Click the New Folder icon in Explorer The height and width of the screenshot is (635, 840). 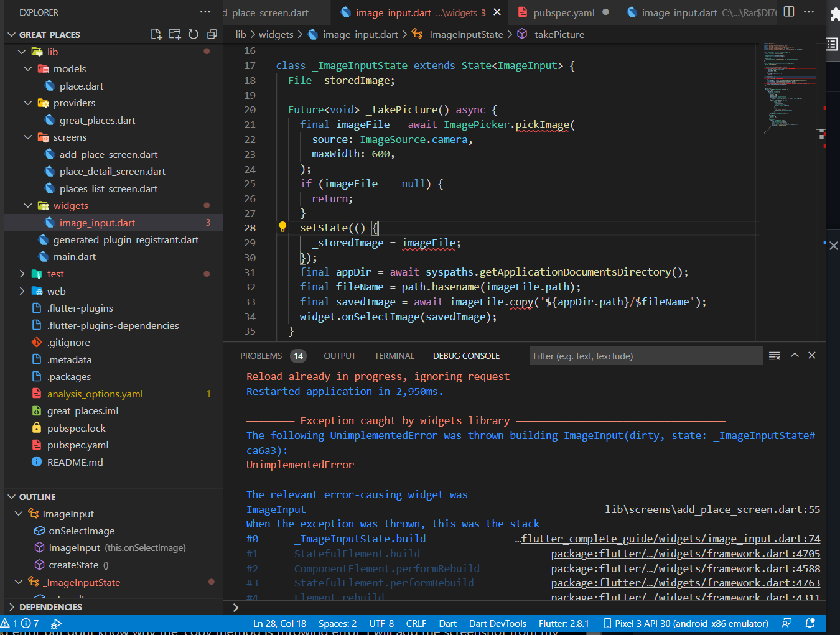[x=175, y=34]
